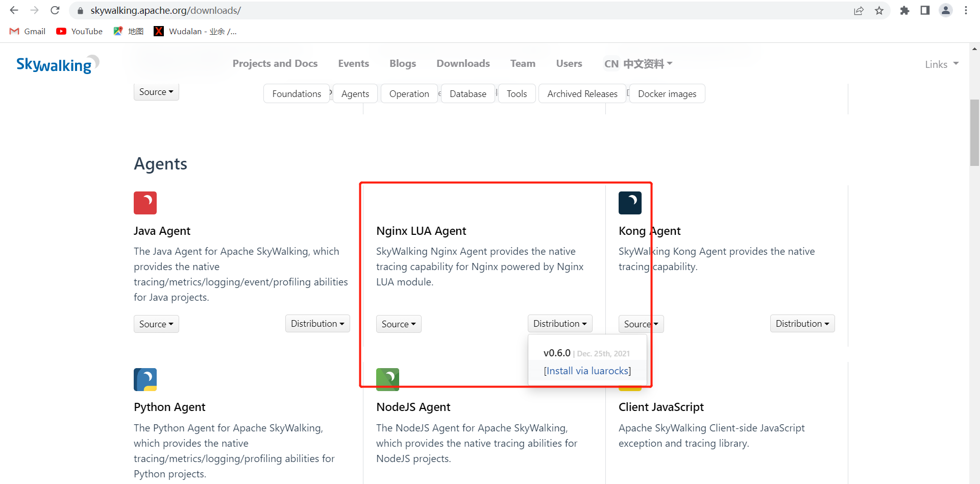Bookmark this page with the star icon
The image size is (980, 484).
[879, 11]
